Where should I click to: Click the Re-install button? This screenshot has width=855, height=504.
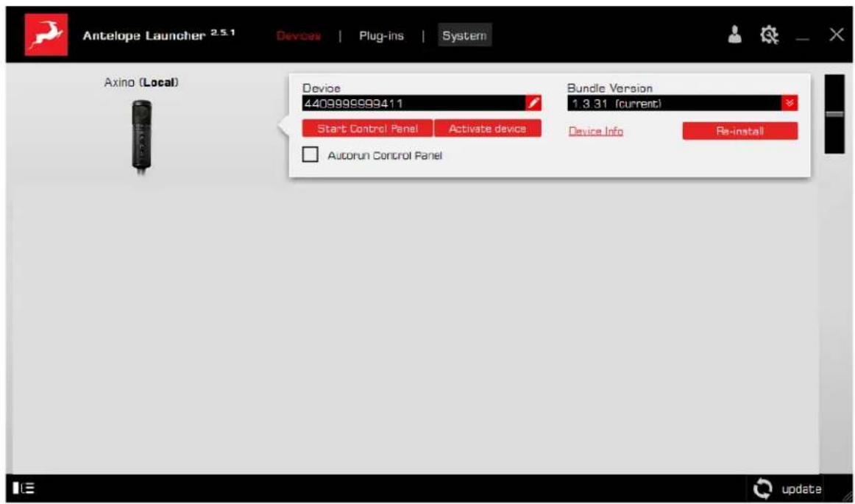740,131
